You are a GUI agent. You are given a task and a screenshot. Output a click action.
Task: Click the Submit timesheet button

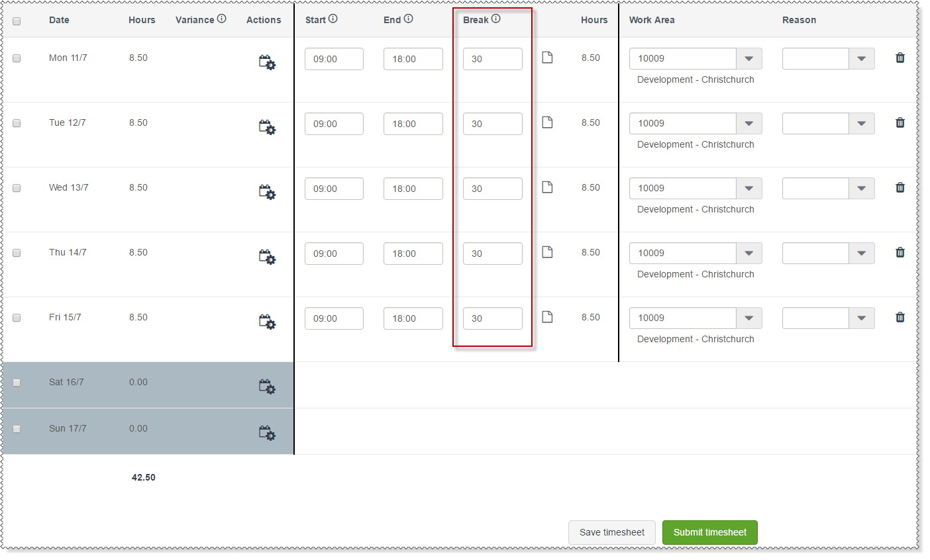[x=709, y=532]
